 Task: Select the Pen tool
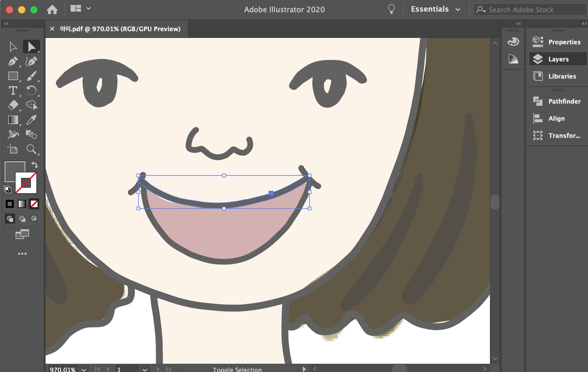(13, 61)
